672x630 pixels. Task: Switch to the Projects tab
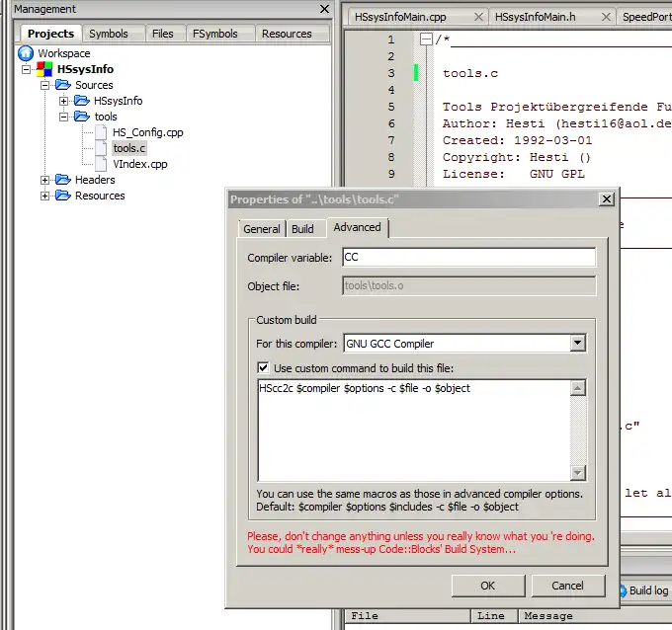(50, 34)
